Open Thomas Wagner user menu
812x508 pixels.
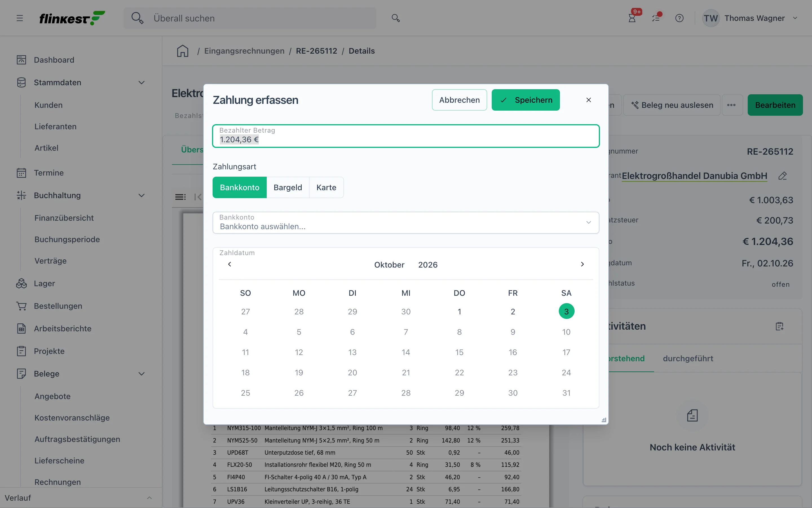[x=750, y=18]
